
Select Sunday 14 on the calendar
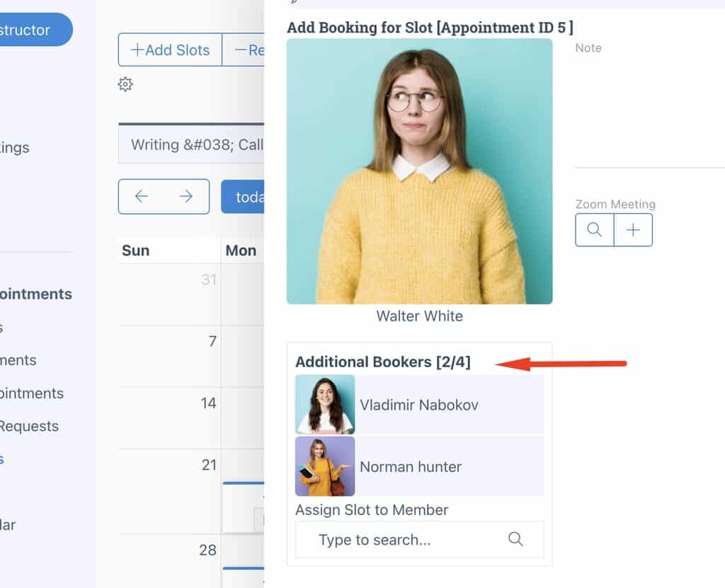coord(169,417)
